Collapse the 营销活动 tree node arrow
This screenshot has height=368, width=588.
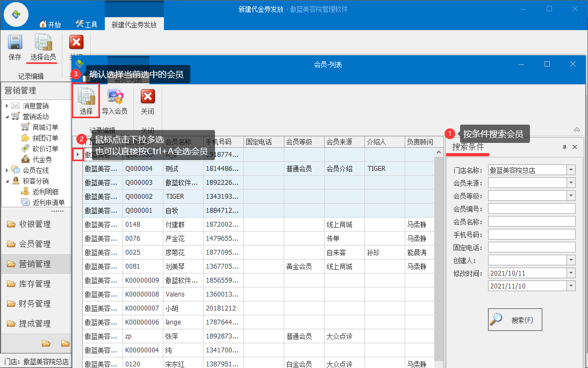[7, 117]
